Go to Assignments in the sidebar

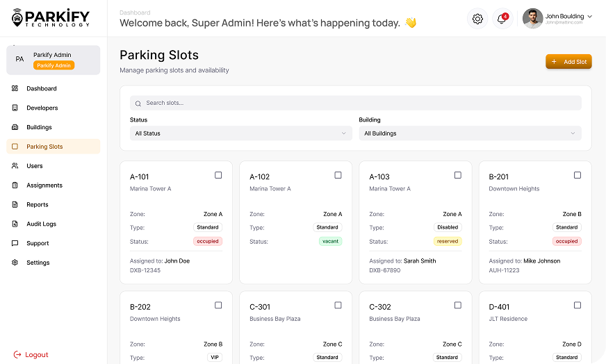[44, 185]
